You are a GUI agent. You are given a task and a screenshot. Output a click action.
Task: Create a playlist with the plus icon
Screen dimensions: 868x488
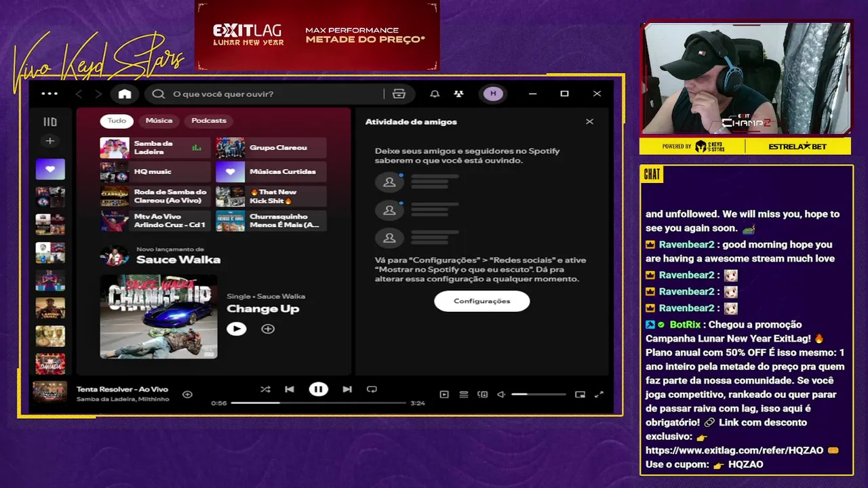[x=50, y=141]
